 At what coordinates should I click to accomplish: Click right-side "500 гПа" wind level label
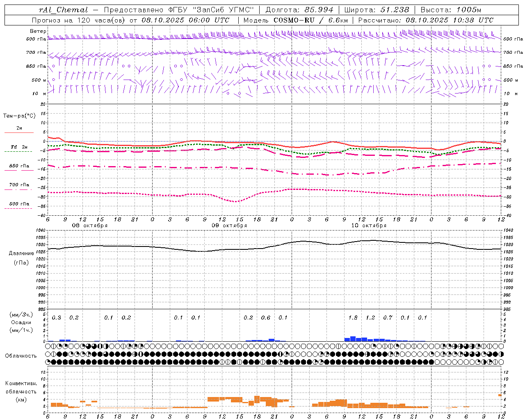pos(513,39)
